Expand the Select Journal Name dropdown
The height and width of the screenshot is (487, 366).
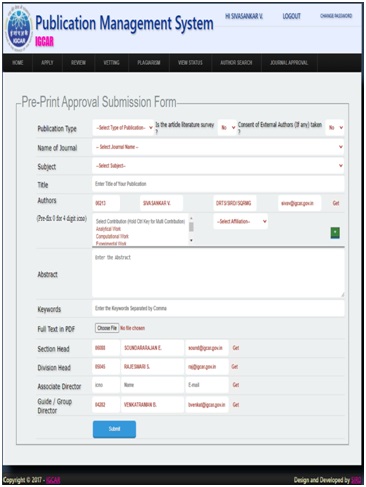click(218, 147)
